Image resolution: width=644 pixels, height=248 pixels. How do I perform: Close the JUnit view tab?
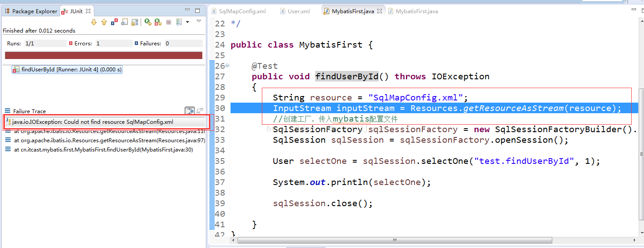click(88, 11)
